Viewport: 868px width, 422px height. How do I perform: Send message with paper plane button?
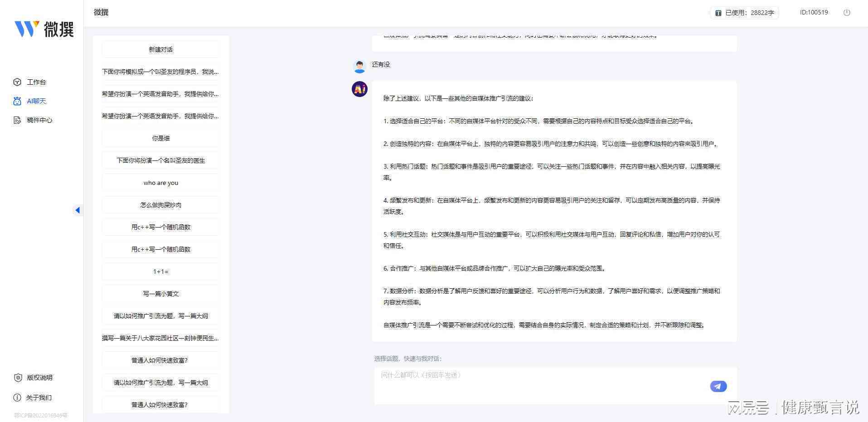(x=718, y=386)
